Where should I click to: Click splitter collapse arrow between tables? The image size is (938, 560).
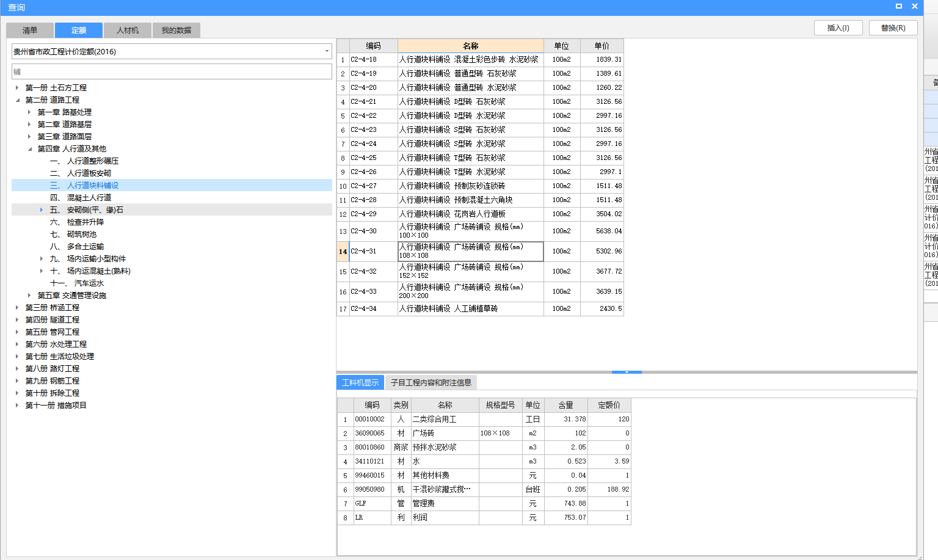coord(627,371)
